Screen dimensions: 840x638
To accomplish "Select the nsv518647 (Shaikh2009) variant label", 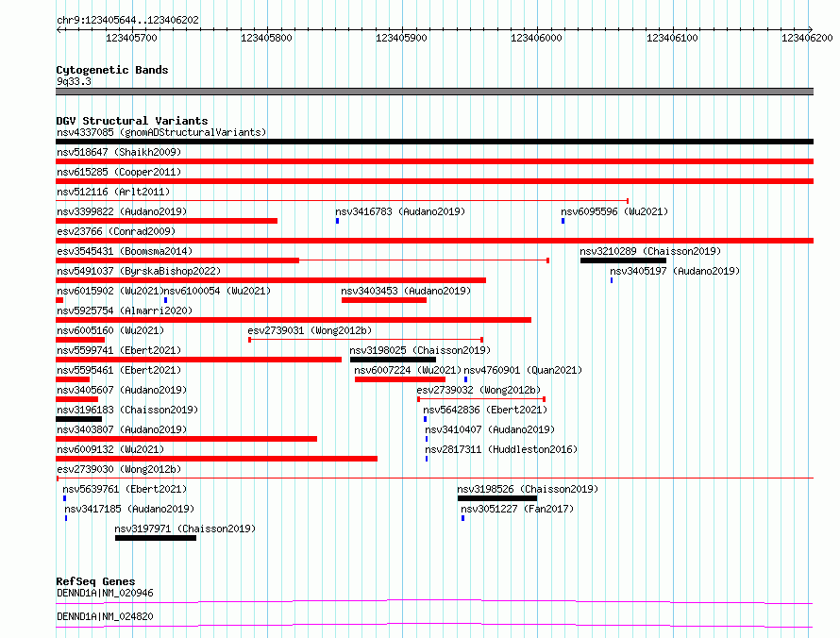I will [x=119, y=152].
